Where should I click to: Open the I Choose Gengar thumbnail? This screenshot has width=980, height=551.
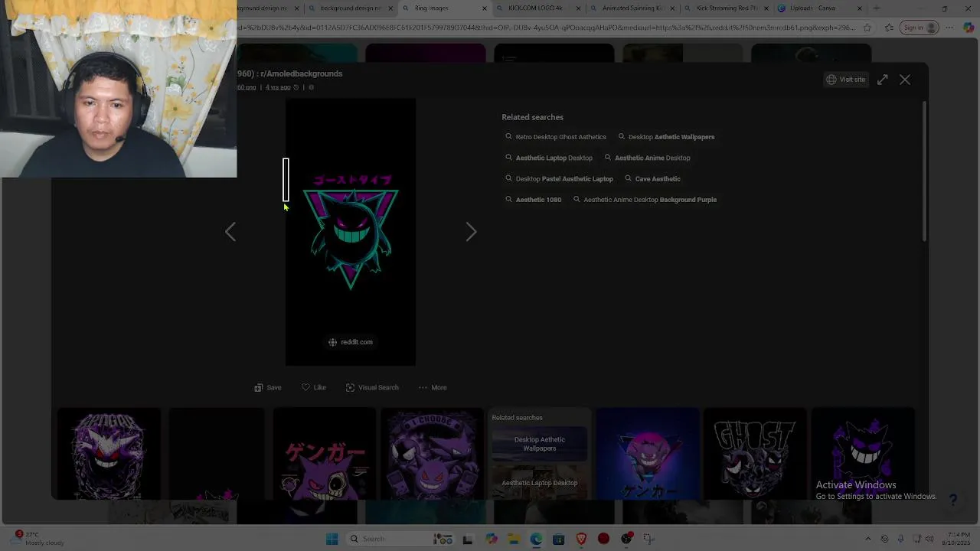point(432,454)
